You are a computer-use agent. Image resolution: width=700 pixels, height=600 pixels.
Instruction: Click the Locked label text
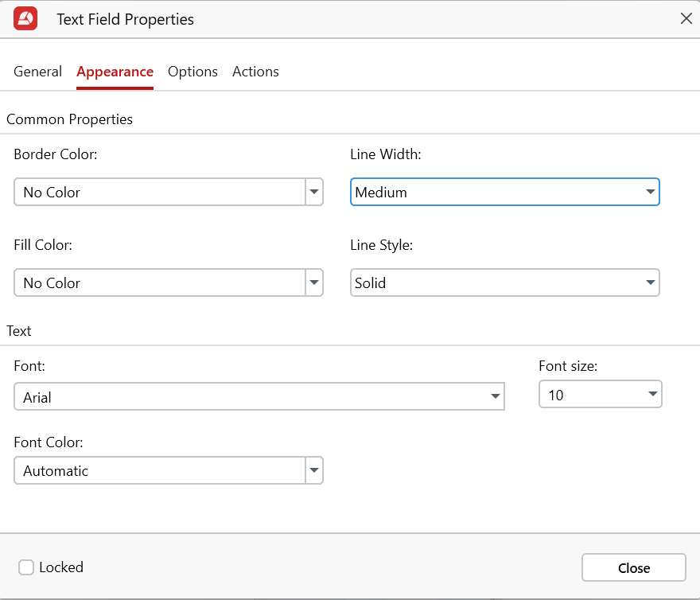click(x=61, y=567)
